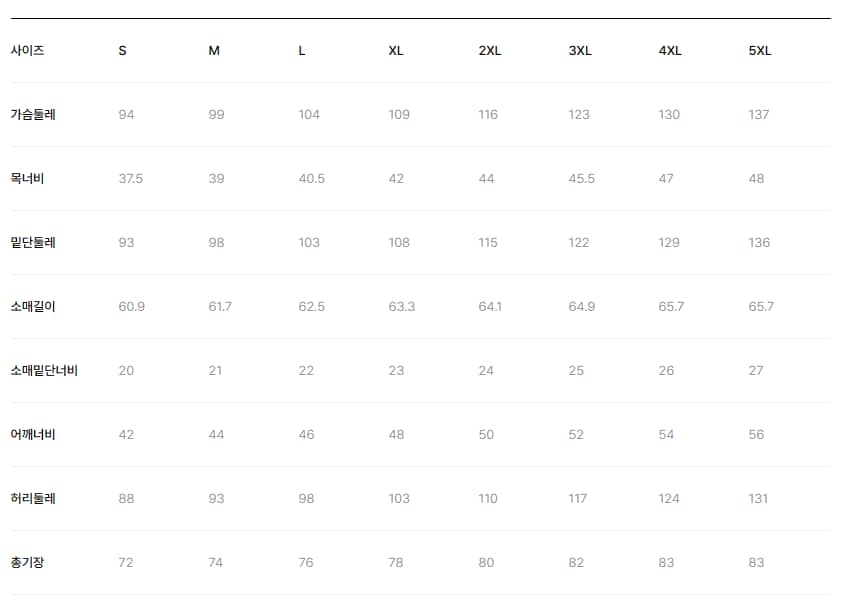This screenshot has width=843, height=604.
Task: Select the 124 waist value for 4XL
Action: click(x=669, y=499)
